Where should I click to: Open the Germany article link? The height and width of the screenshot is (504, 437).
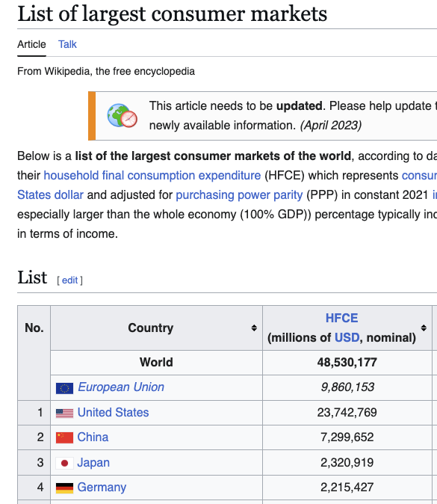[x=102, y=488]
